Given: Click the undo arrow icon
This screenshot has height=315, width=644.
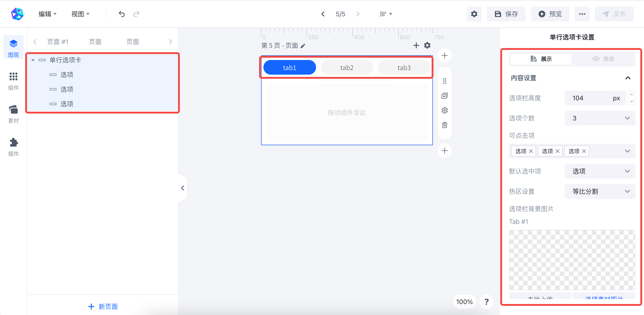Looking at the screenshot, I should [122, 14].
